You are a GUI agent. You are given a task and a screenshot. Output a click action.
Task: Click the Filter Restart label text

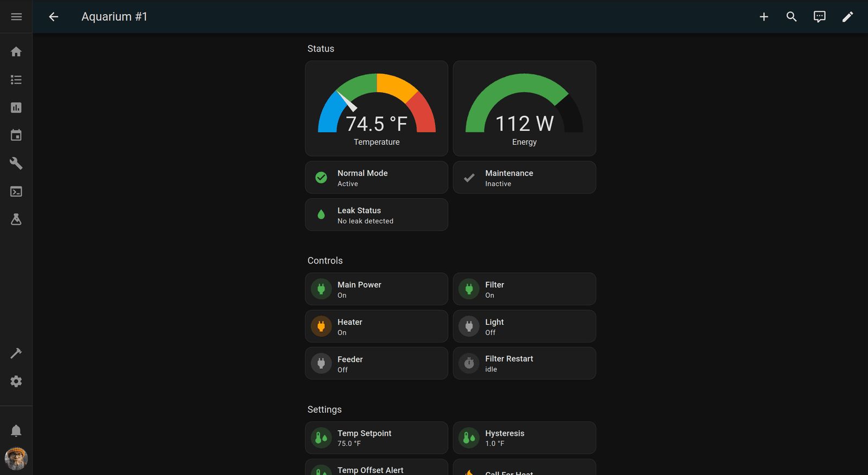point(509,359)
